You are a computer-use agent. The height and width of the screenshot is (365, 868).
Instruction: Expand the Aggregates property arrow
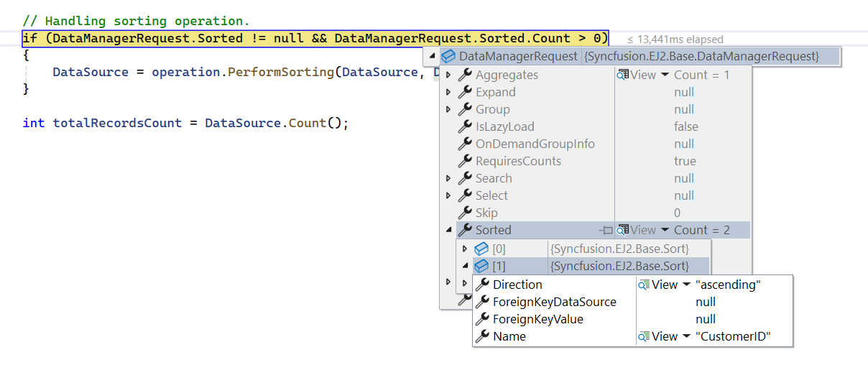448,75
